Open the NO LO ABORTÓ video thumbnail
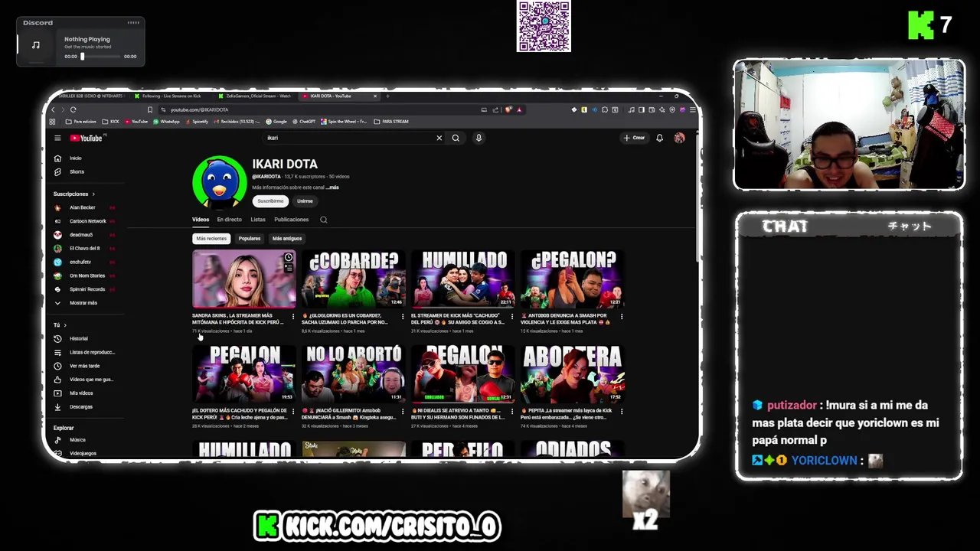The image size is (980, 551). pyautogui.click(x=353, y=373)
